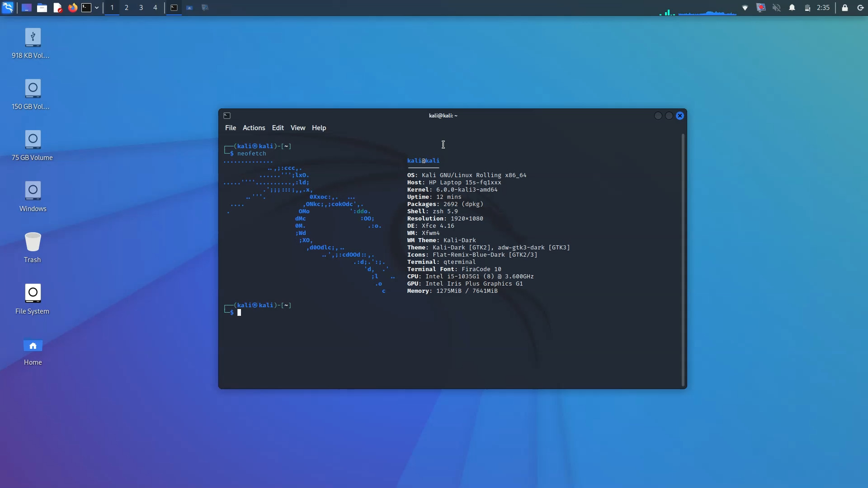Image resolution: width=868 pixels, height=488 pixels.
Task: Click the Wi-Fi network tray icon
Action: click(745, 7)
